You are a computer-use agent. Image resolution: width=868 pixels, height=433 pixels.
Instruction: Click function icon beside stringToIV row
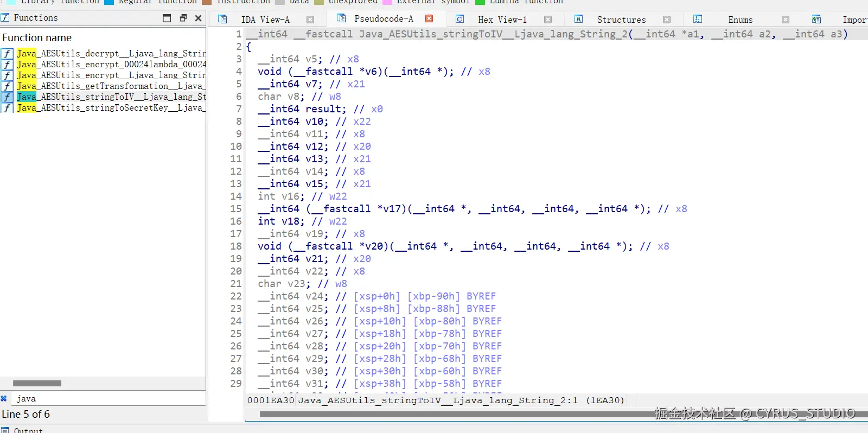(7, 97)
